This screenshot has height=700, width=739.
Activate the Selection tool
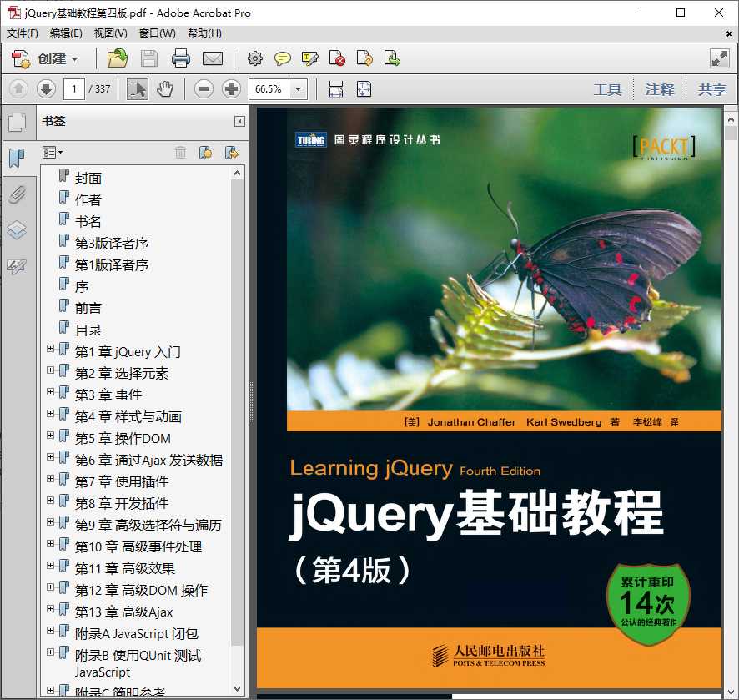tap(135, 88)
